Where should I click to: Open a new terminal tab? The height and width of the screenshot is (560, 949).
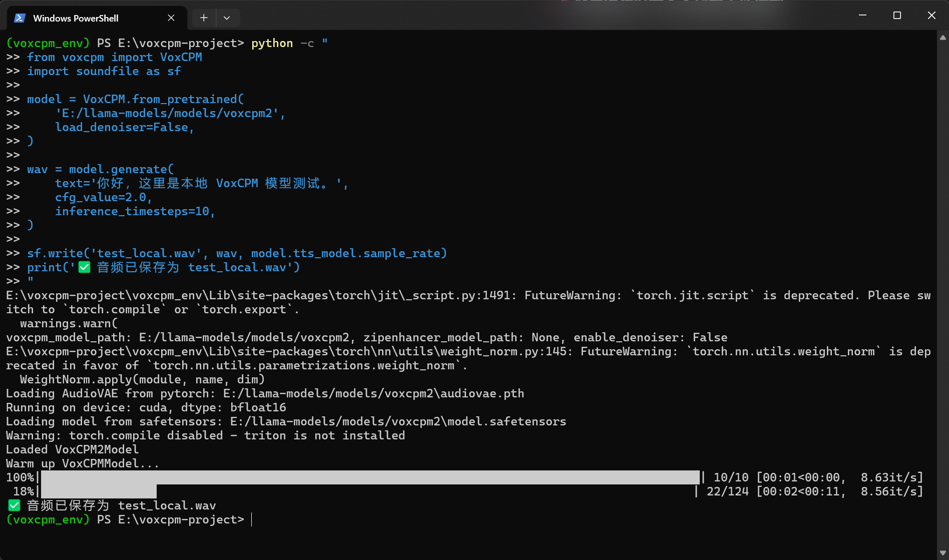click(x=204, y=18)
